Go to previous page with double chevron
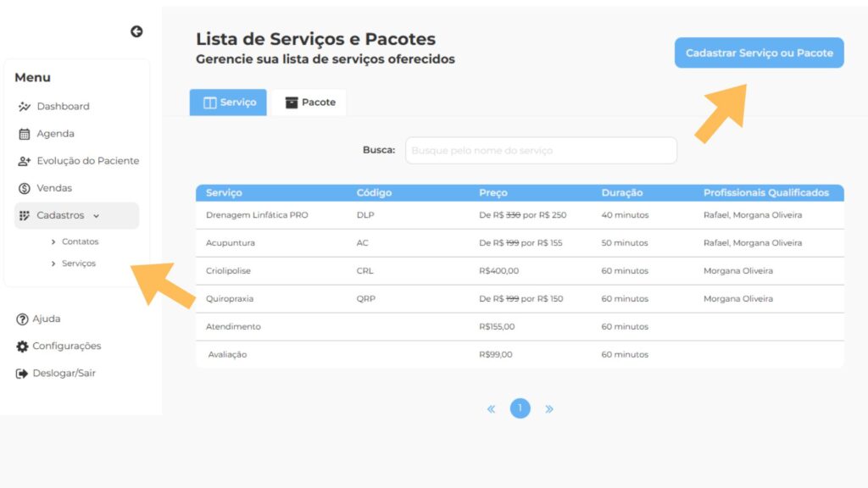 click(491, 409)
